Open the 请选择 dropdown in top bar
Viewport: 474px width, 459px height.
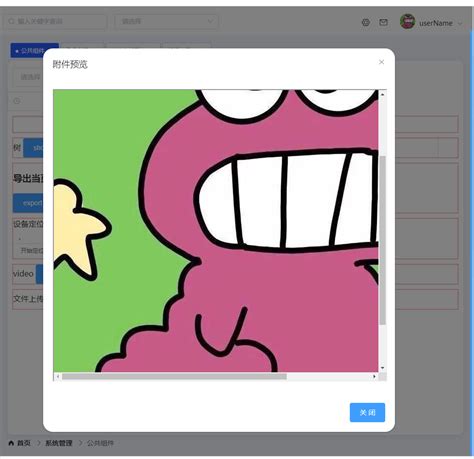[x=166, y=21]
